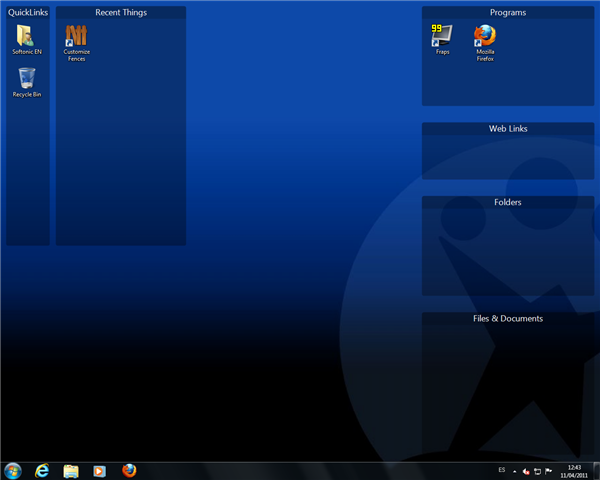Click the Firefox icon in the taskbar
The width and height of the screenshot is (600, 480).
tap(128, 470)
